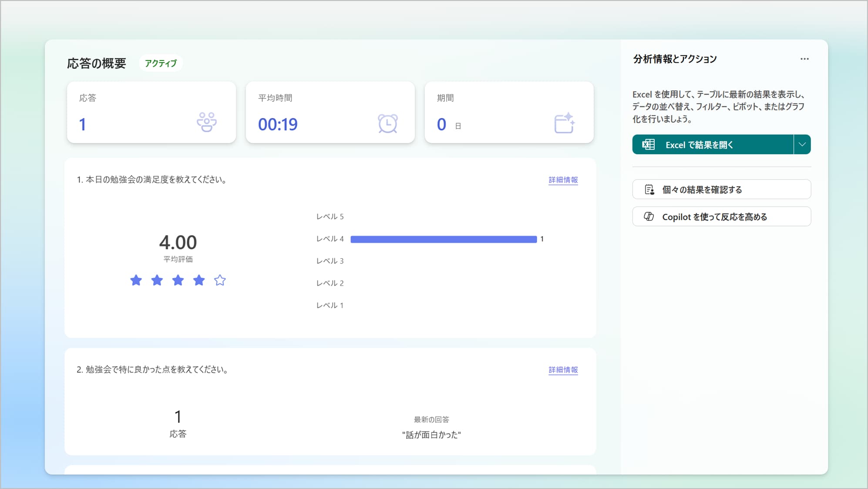Click the first filled rating star
Screen dimensions: 868x489
[136, 280]
